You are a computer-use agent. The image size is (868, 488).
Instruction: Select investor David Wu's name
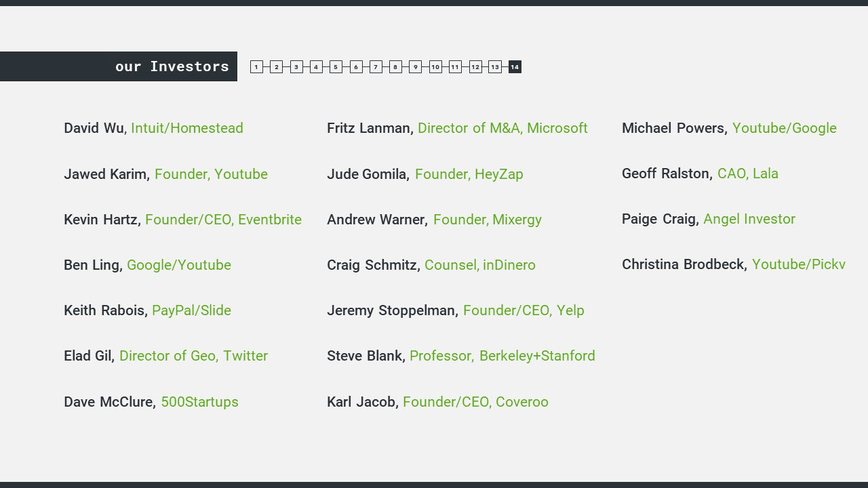(94, 128)
